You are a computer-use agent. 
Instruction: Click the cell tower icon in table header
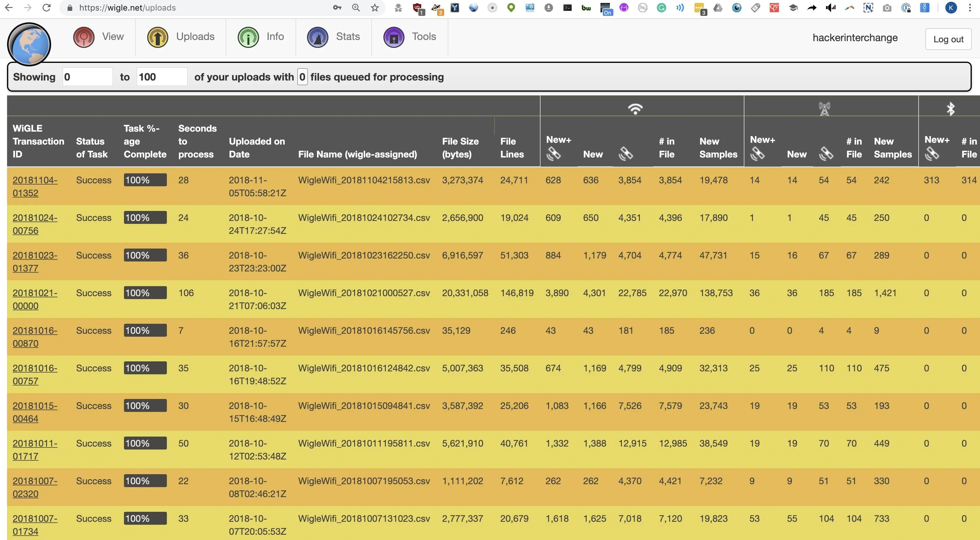point(824,108)
